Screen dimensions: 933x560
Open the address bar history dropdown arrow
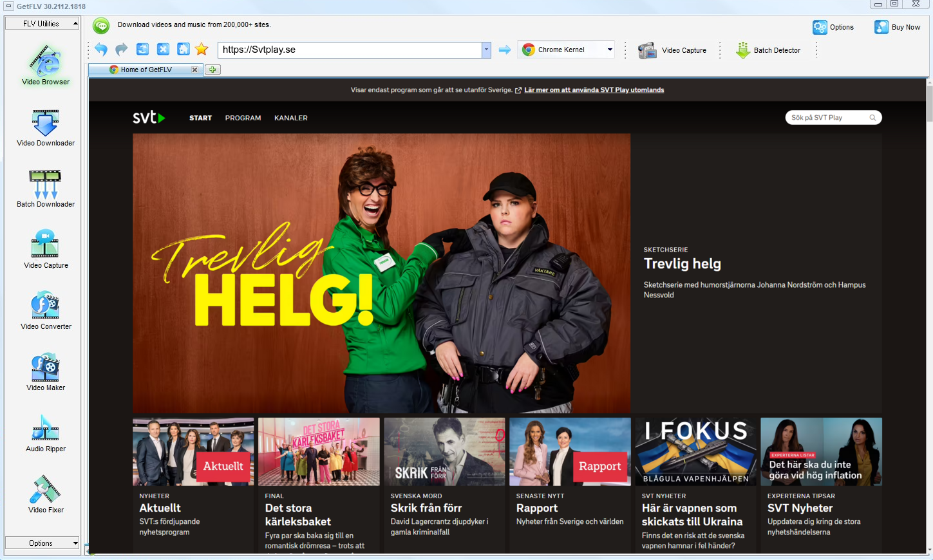[x=486, y=50]
